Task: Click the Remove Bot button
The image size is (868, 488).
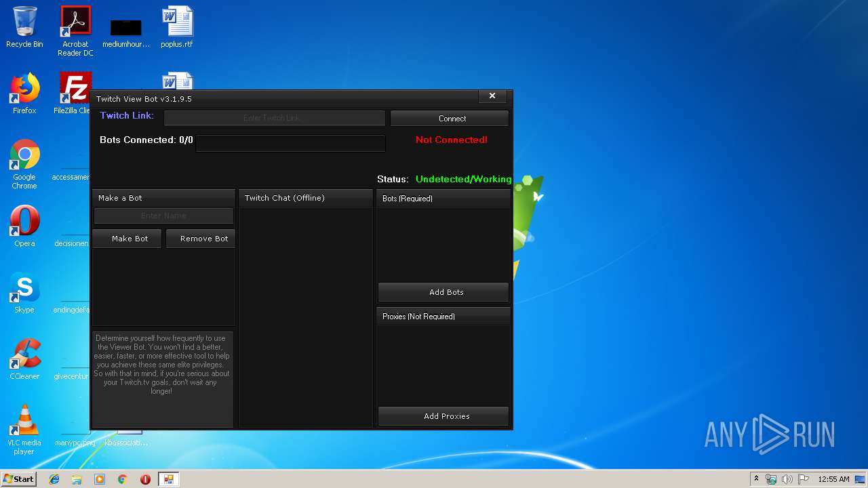Action: [201, 239]
